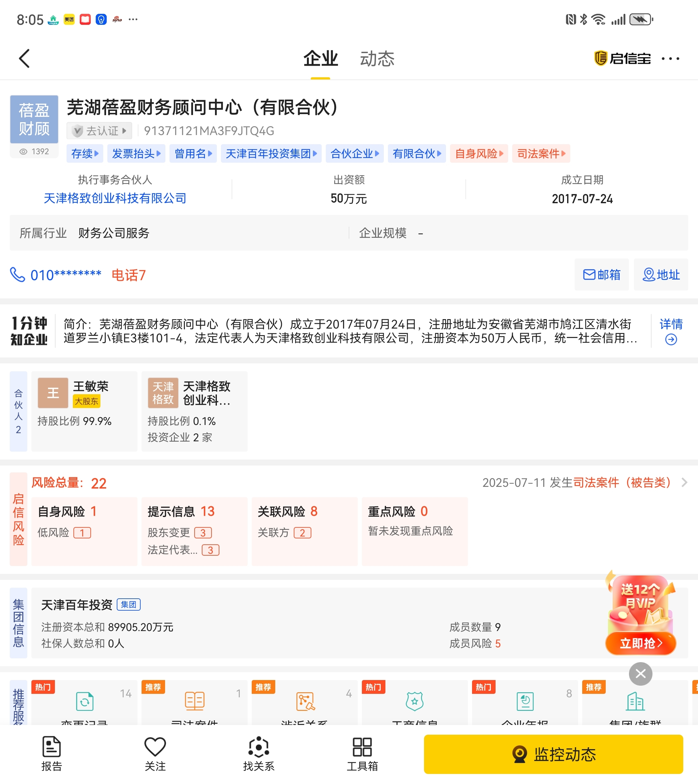Switch to the 动态 tab
The width and height of the screenshot is (698, 784).
(377, 59)
